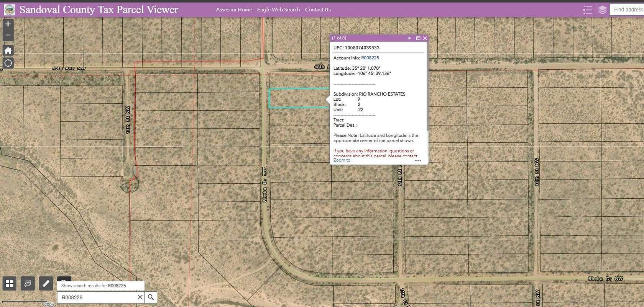Return to default map extent (home)

[x=8, y=50]
